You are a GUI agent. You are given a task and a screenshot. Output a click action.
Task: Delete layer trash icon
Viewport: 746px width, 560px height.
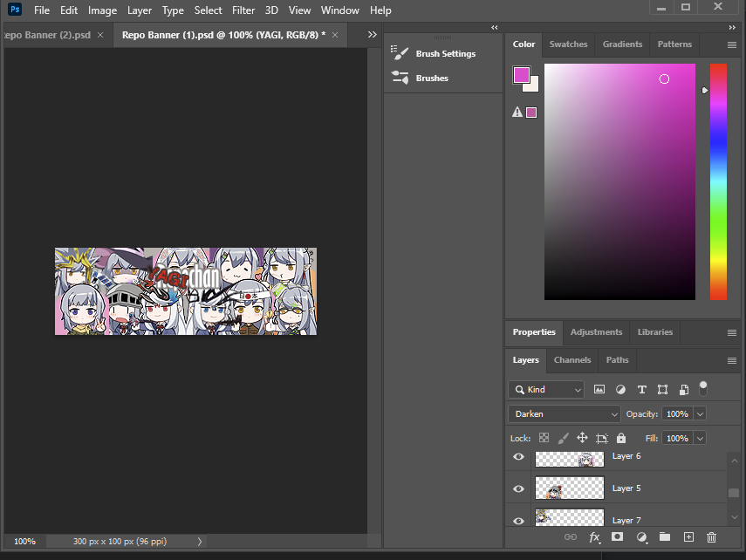[x=711, y=537]
